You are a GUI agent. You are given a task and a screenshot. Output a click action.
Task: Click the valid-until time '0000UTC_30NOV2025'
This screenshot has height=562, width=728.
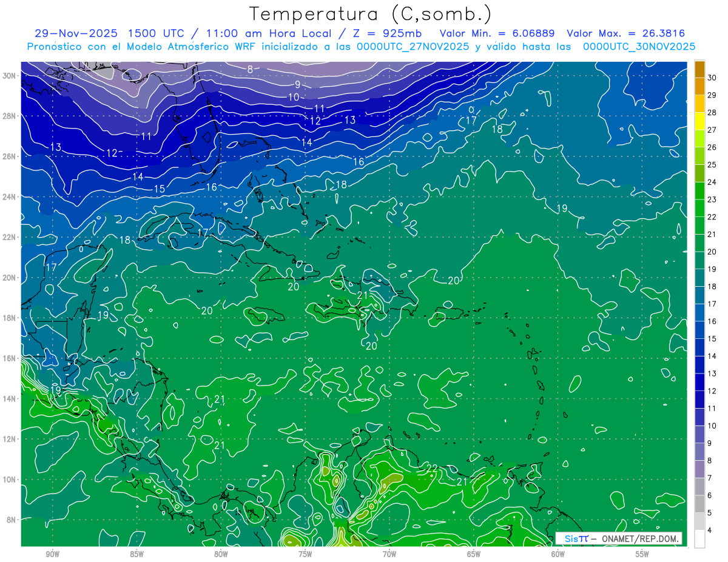pyautogui.click(x=639, y=47)
